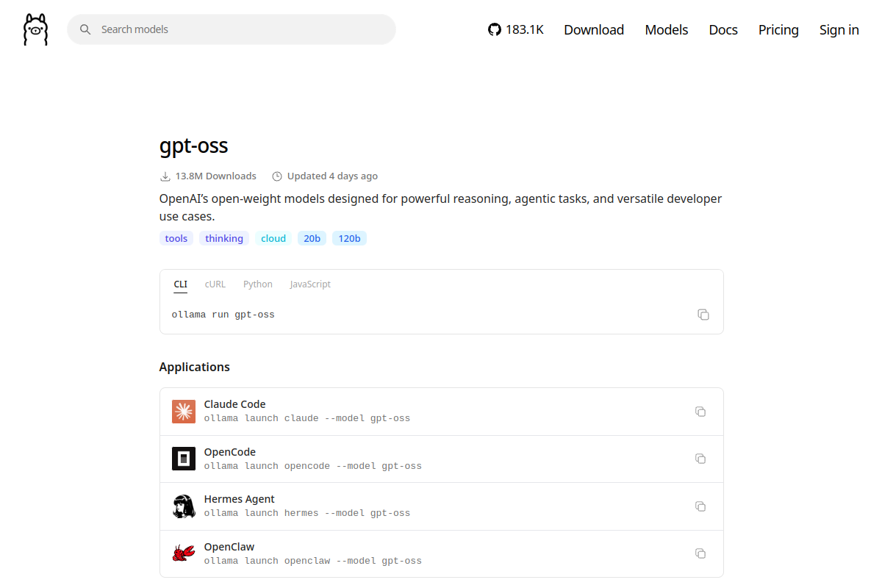882x588 pixels.
Task: Click the 13.8M Downloads text
Action: tap(216, 176)
